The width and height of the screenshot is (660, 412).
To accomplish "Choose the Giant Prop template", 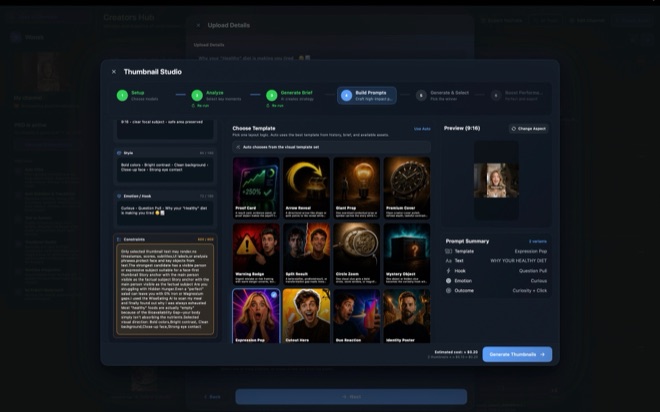I will pos(357,188).
